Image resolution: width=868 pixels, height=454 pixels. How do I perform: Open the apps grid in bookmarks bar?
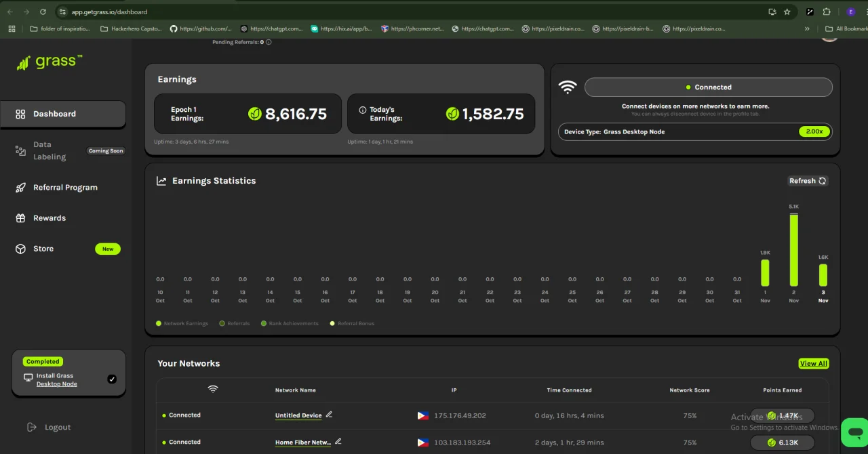coord(12,28)
